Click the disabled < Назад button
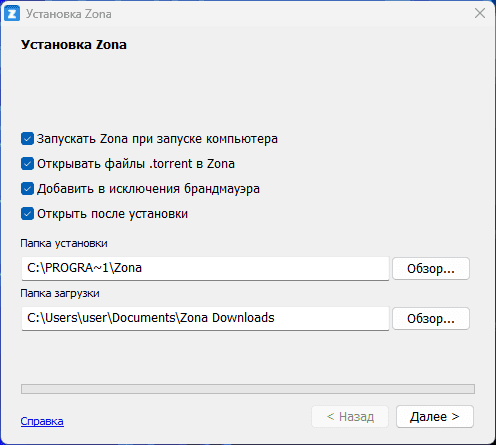The height and width of the screenshot is (445, 496). coord(350,416)
